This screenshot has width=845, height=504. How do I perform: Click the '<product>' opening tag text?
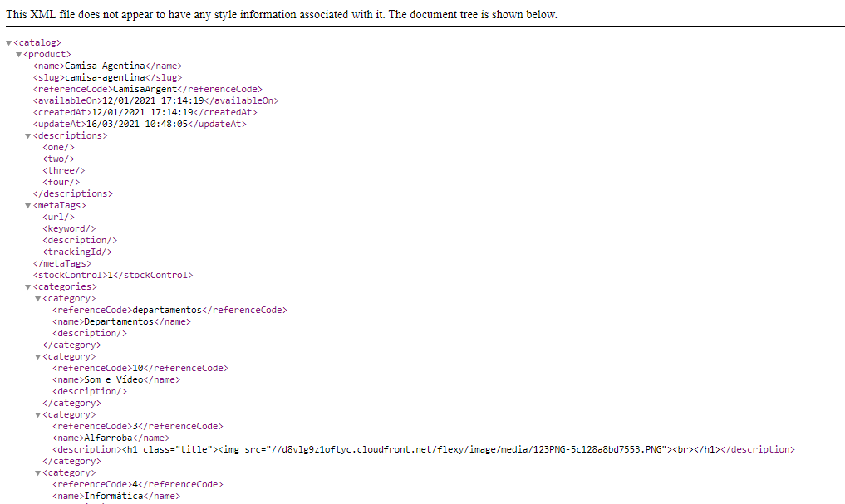(47, 54)
